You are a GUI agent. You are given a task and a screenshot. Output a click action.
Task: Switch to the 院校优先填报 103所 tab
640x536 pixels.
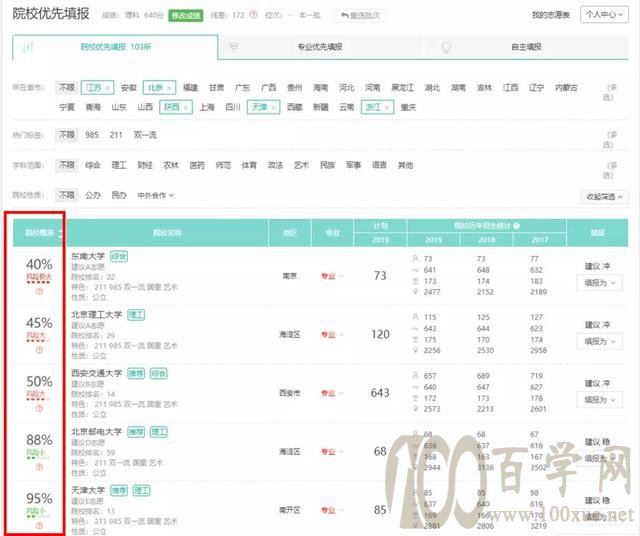[x=115, y=47]
